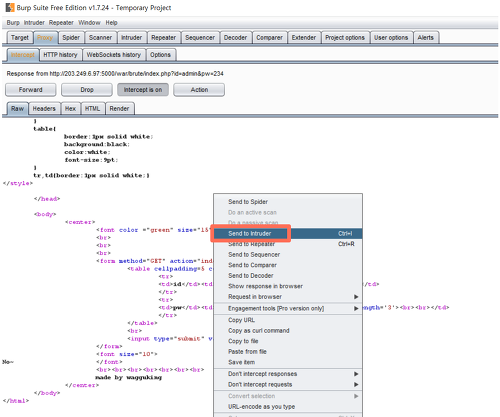Open the User options tab

391,38
